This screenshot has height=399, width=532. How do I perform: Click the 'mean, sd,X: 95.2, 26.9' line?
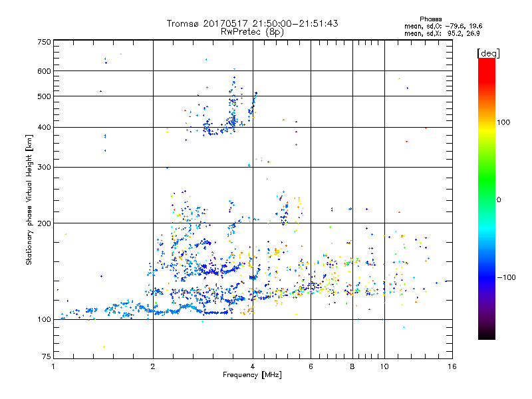442,33
